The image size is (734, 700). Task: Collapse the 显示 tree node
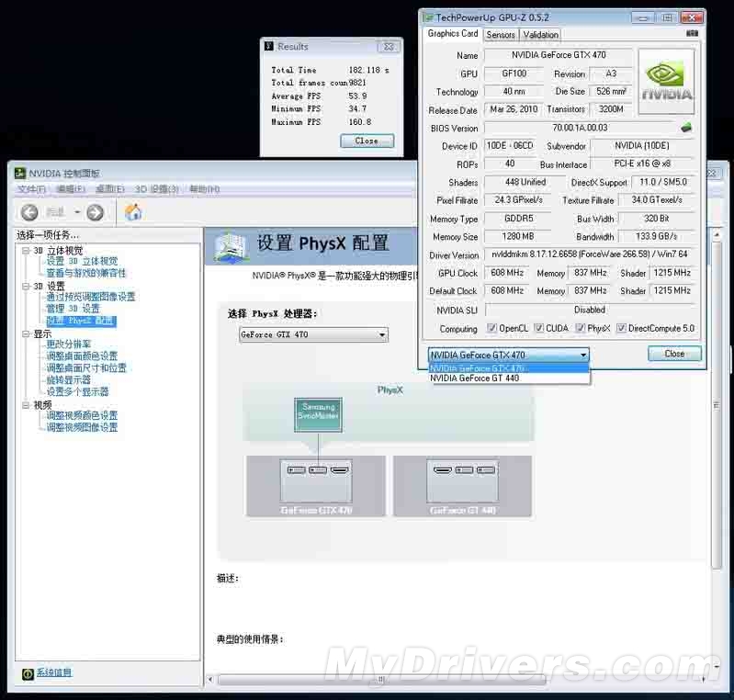[27, 333]
